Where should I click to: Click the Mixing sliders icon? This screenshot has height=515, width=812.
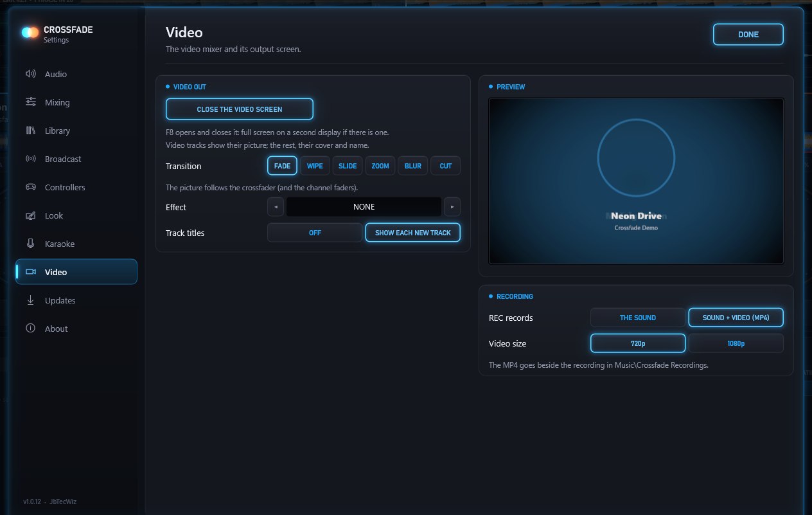click(x=30, y=102)
